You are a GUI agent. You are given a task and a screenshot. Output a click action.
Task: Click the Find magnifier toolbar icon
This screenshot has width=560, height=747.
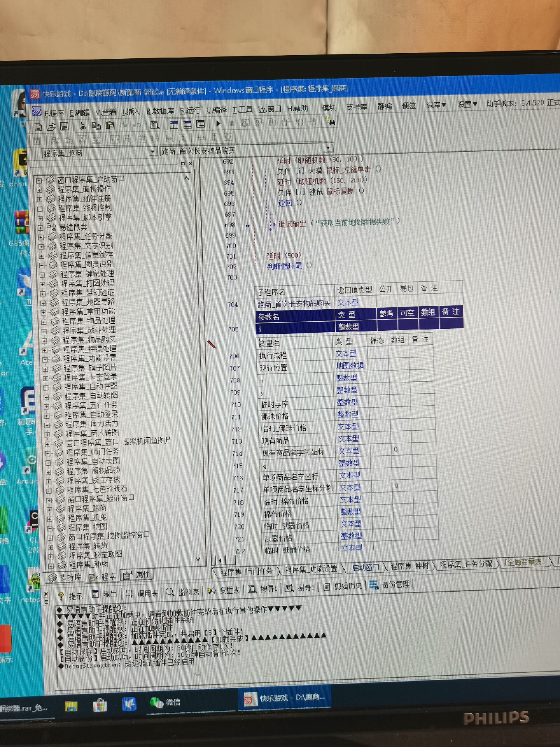coord(155,125)
